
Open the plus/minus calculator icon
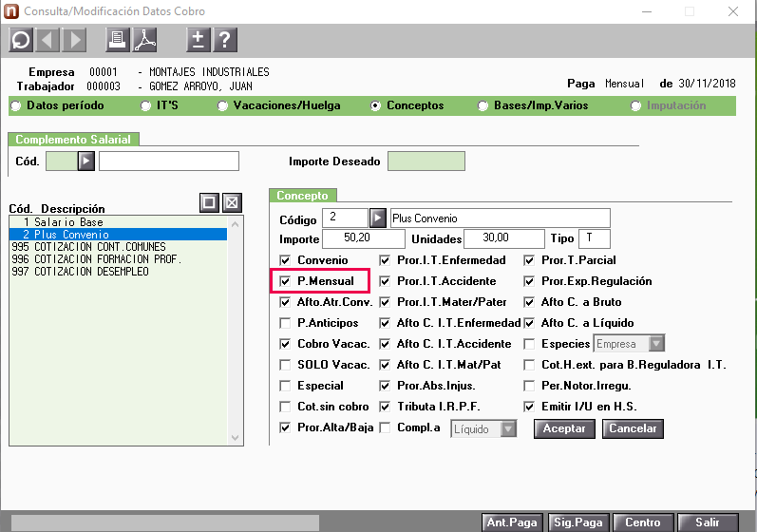[x=199, y=40]
